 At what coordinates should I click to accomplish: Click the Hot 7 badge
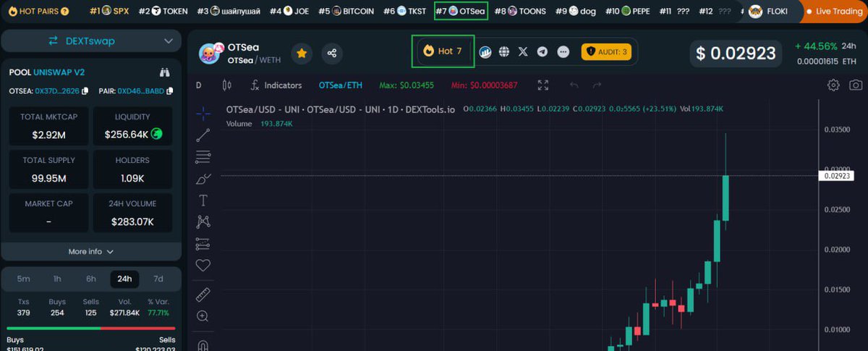(x=443, y=51)
